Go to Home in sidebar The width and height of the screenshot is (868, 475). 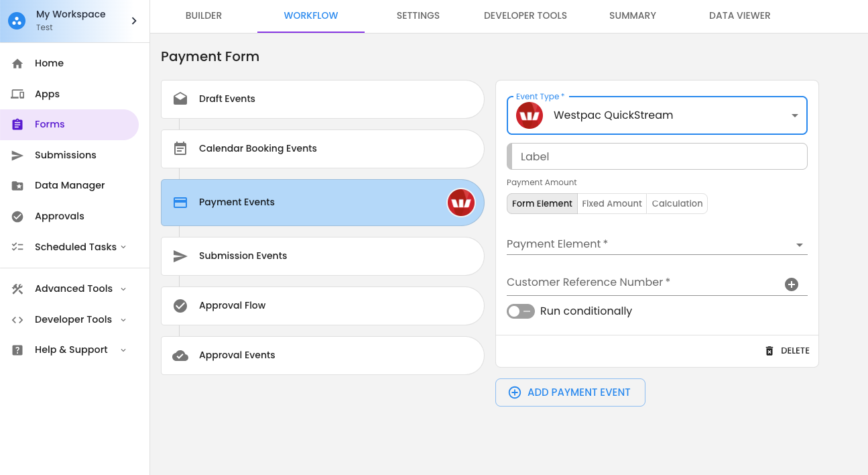(49, 63)
